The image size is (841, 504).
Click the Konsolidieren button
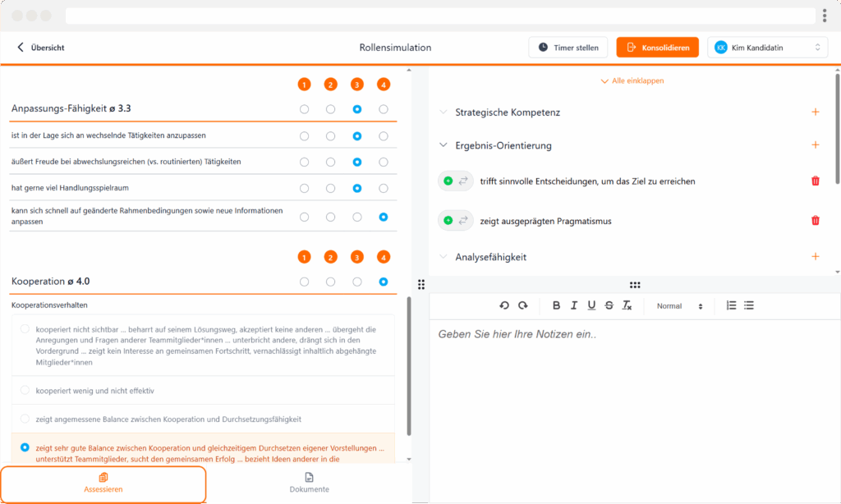[657, 48]
